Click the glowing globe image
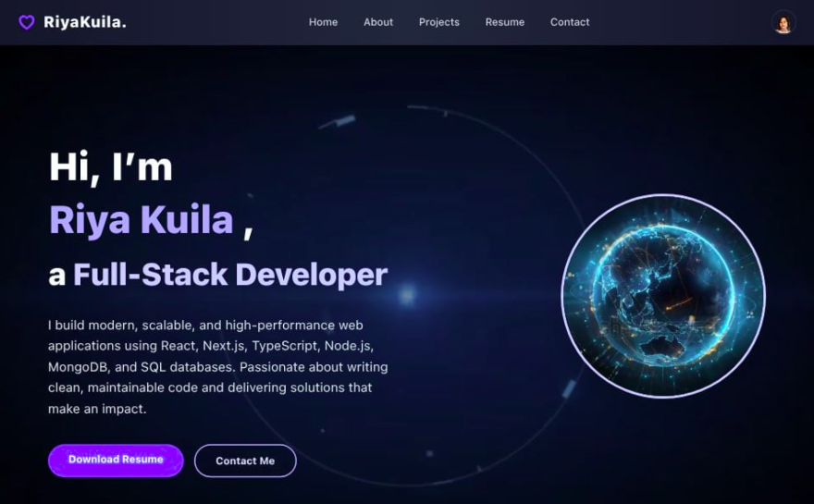 click(x=663, y=296)
